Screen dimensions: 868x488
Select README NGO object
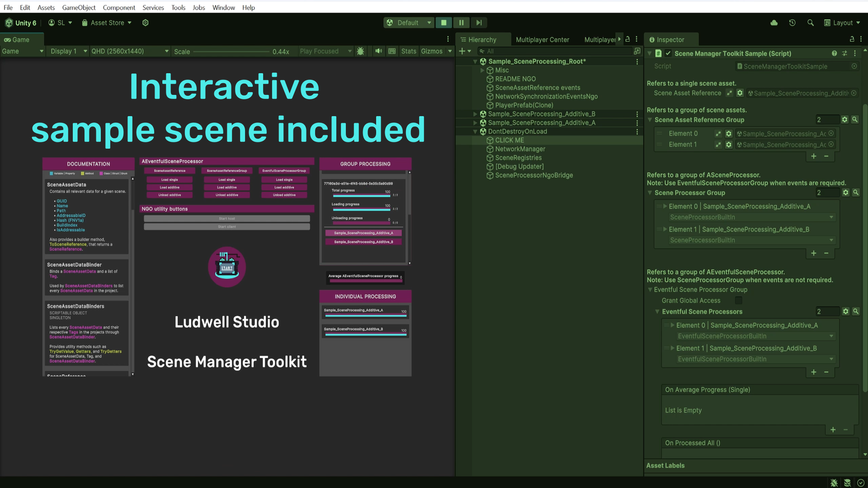515,79
